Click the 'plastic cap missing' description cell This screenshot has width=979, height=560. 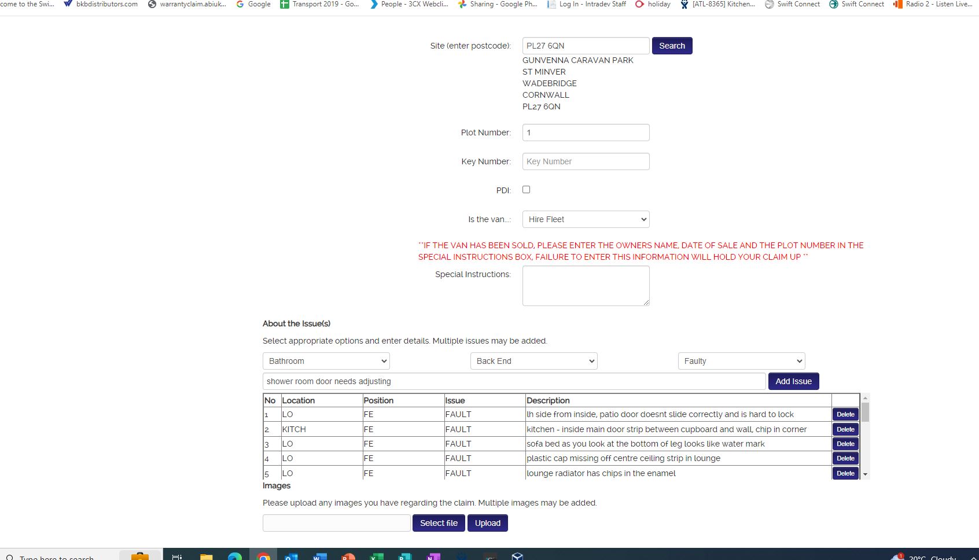(x=678, y=458)
